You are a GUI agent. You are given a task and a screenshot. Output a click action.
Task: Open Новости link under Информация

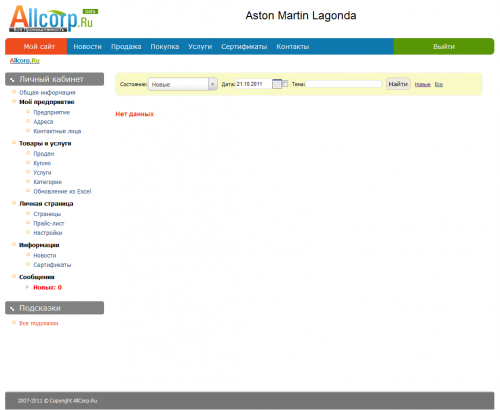(45, 255)
